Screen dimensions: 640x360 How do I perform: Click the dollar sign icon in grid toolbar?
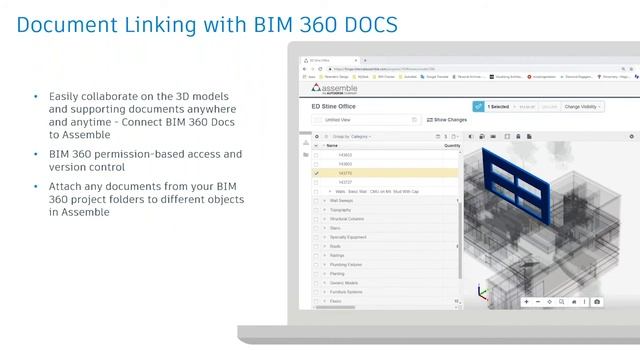446,136
